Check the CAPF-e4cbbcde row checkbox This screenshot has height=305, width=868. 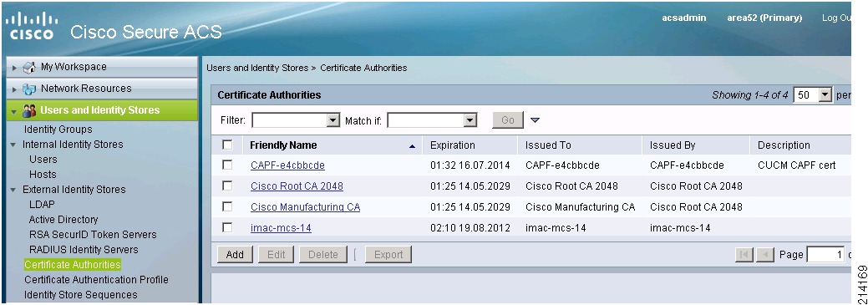pyautogui.click(x=227, y=165)
